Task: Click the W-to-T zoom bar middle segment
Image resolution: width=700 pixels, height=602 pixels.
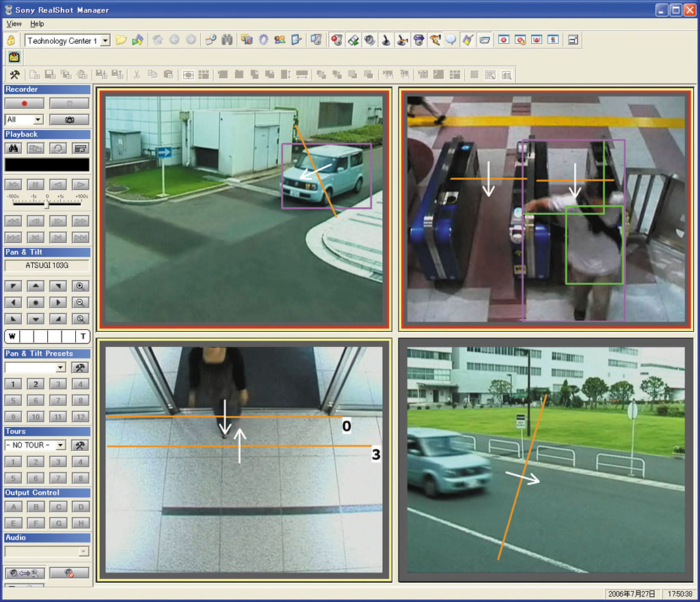Action: [47, 337]
